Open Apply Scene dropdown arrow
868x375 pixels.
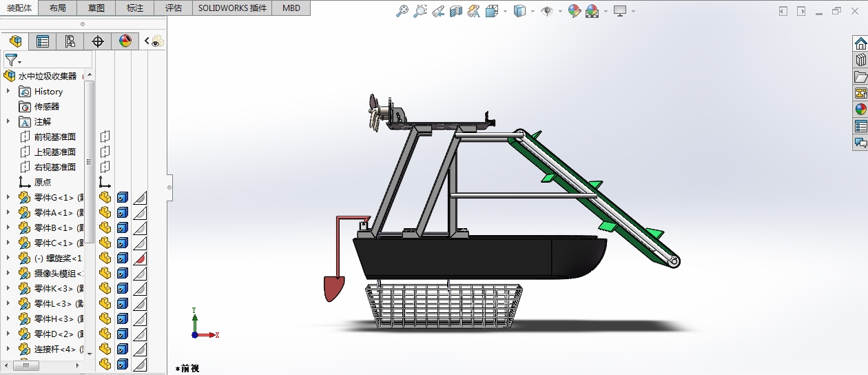(x=606, y=11)
